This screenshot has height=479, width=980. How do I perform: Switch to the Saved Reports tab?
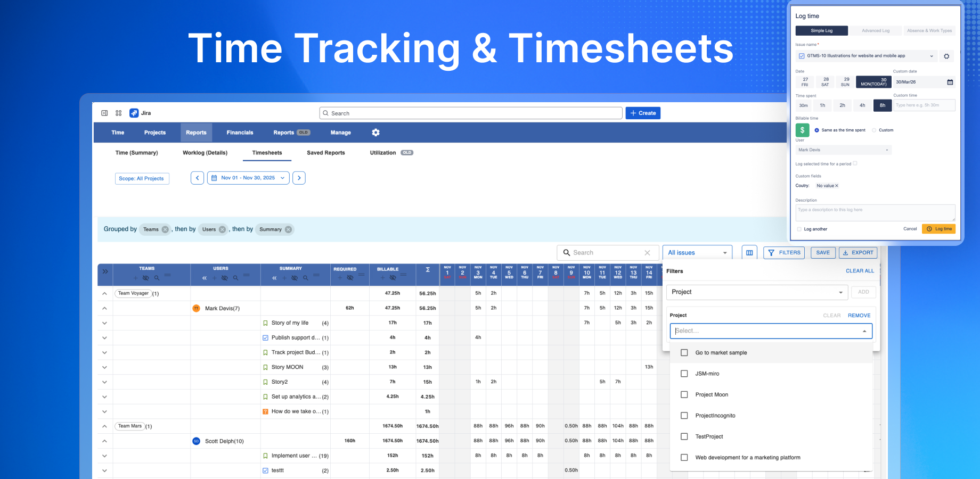click(x=325, y=153)
